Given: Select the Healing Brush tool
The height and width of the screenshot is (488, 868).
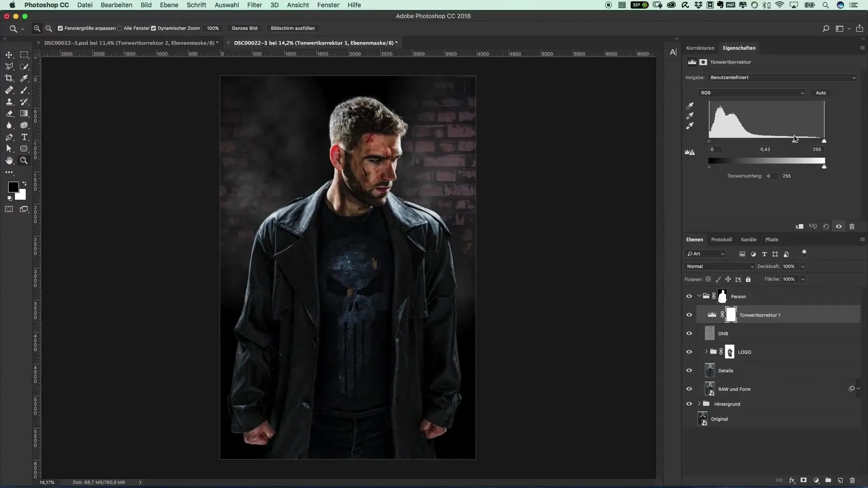Looking at the screenshot, I should (9, 90).
